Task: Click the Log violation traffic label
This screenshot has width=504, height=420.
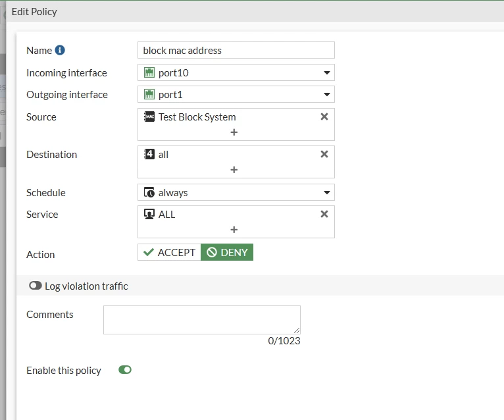Action: (86, 286)
